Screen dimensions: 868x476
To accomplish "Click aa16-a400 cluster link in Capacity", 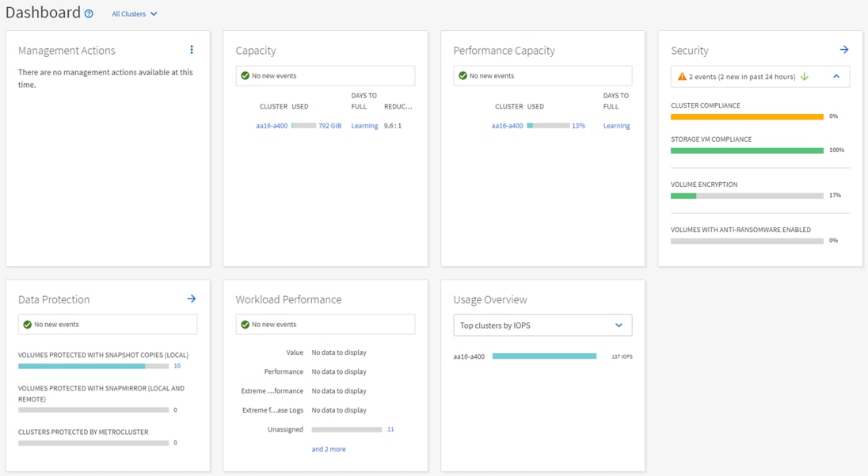I will click(272, 126).
